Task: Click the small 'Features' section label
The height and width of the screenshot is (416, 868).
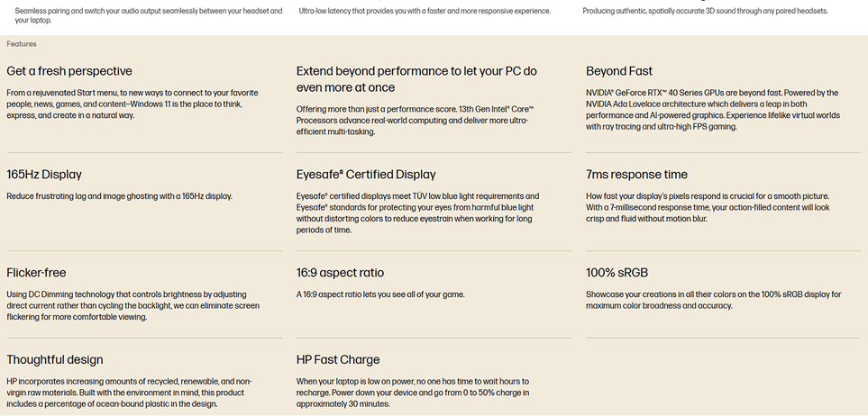Action: 22,44
